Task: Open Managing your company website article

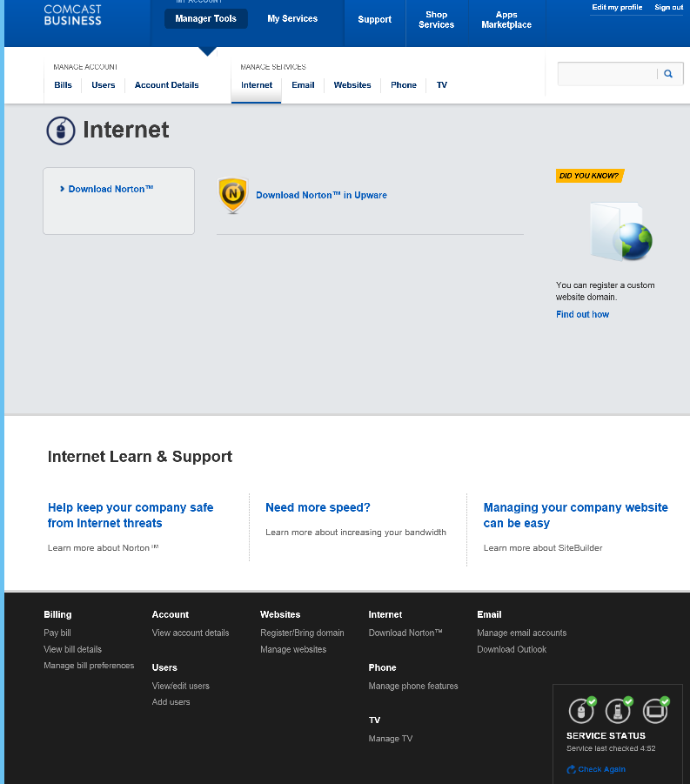Action: (x=575, y=515)
